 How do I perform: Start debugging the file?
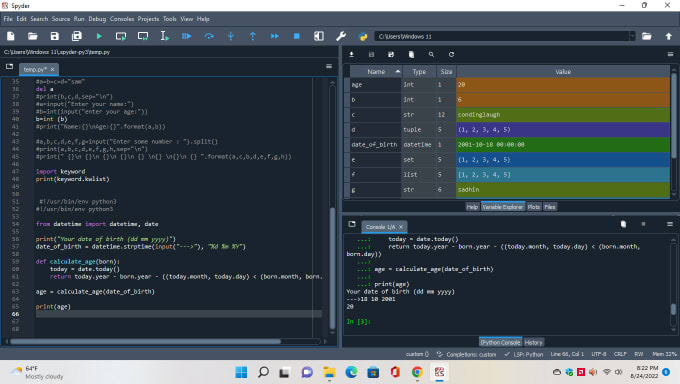[187, 36]
